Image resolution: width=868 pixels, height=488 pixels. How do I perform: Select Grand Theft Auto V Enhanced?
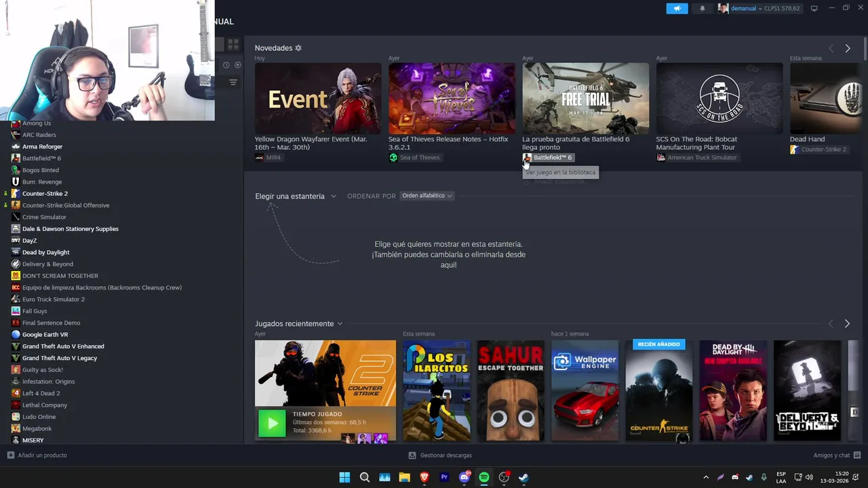[63, 346]
